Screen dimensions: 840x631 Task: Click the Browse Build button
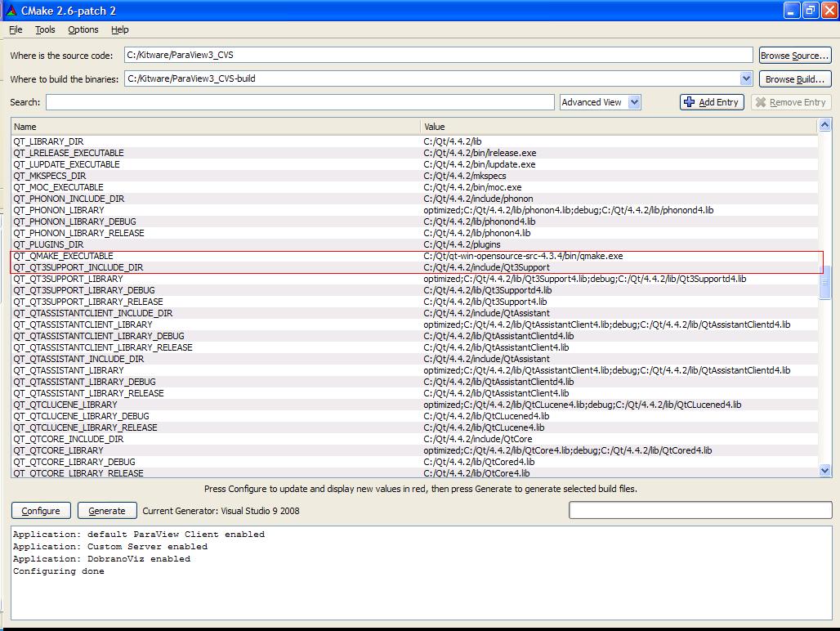tap(795, 79)
